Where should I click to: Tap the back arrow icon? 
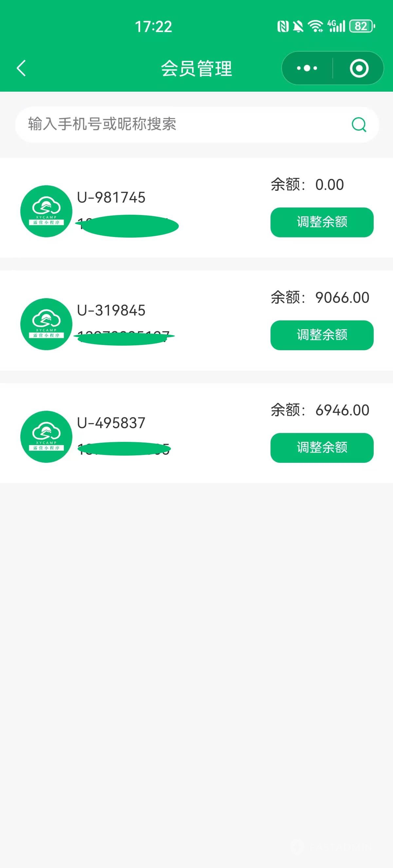coord(21,68)
